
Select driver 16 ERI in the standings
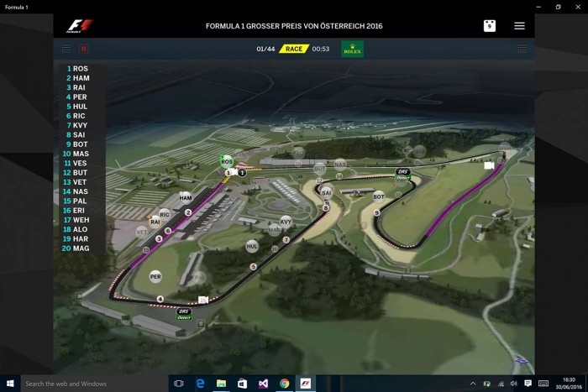pyautogui.click(x=77, y=210)
